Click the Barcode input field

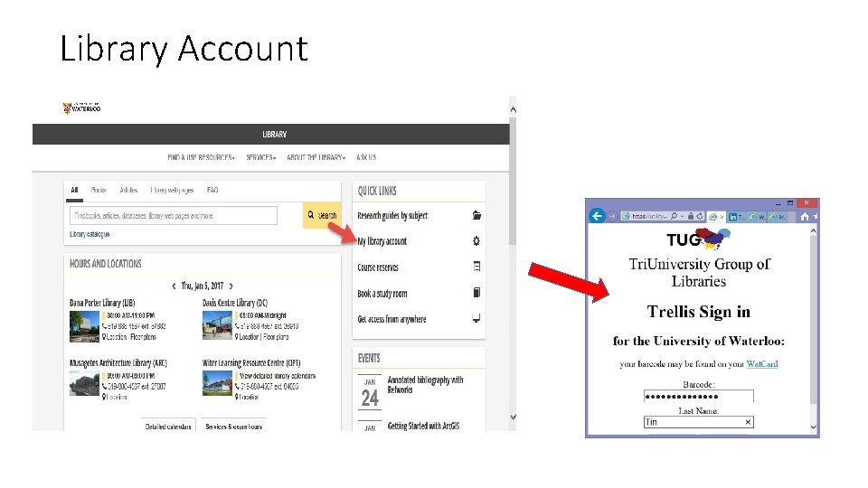click(x=698, y=396)
